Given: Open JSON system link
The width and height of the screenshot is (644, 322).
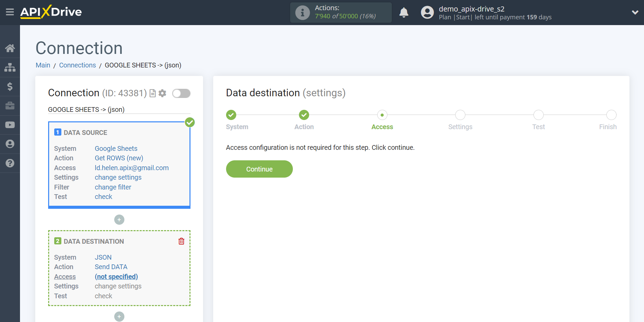Looking at the screenshot, I should click(x=103, y=257).
